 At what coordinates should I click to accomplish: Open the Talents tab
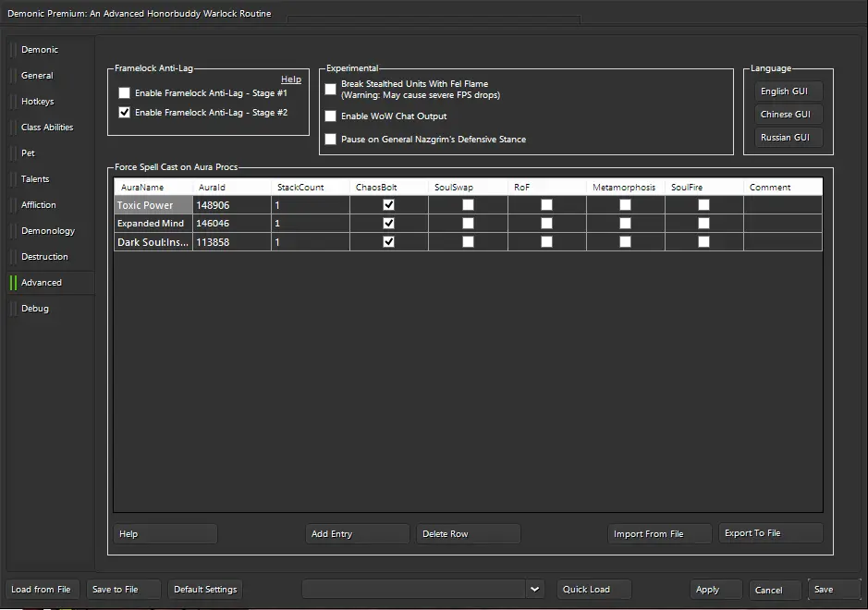point(50,178)
